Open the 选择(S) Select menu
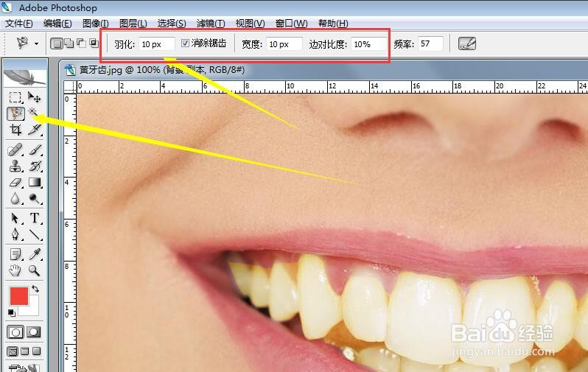Viewport: 588px width, 372px height. (x=172, y=24)
